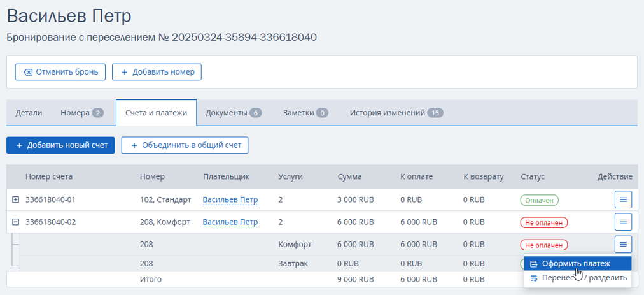Click the Плательщик column header
The height and width of the screenshot is (295, 644).
227,177
